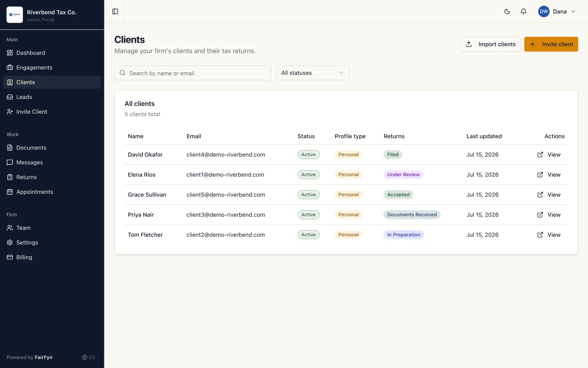This screenshot has width=588, height=368.
Task: Open the notifications bell
Action: click(x=523, y=11)
